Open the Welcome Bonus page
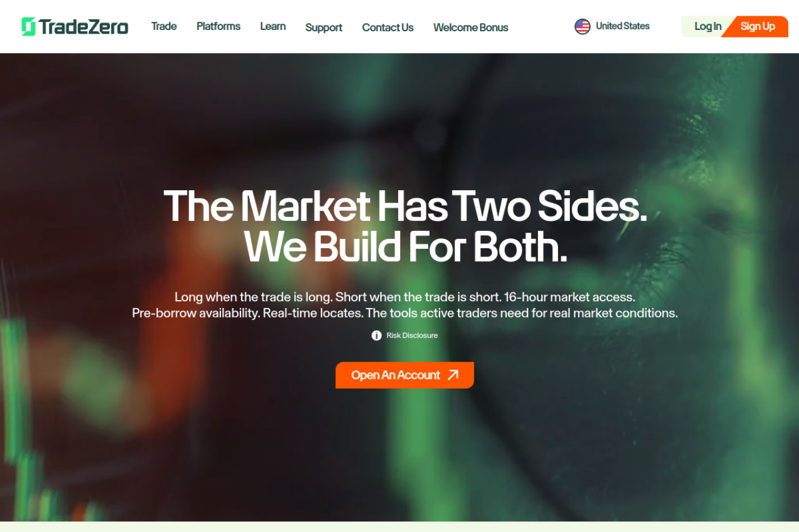This screenshot has width=799, height=532. 471,27
